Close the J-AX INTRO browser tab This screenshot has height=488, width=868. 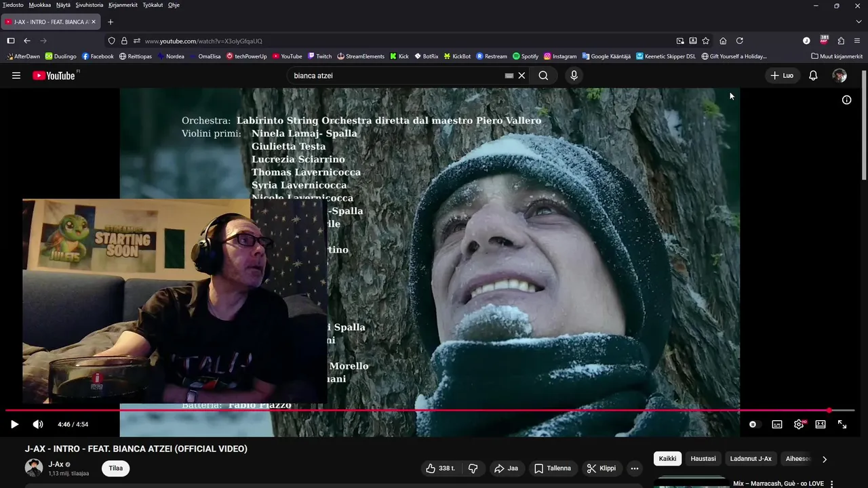tap(94, 22)
